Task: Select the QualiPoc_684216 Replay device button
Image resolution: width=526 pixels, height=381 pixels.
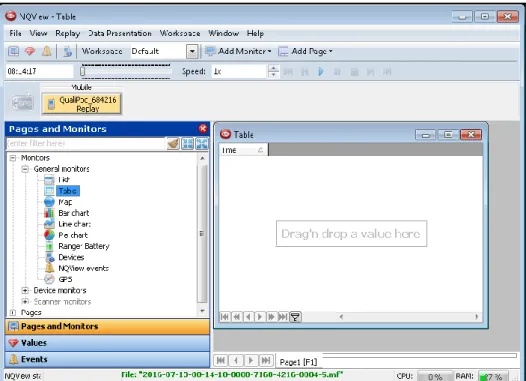Action: pyautogui.click(x=82, y=104)
